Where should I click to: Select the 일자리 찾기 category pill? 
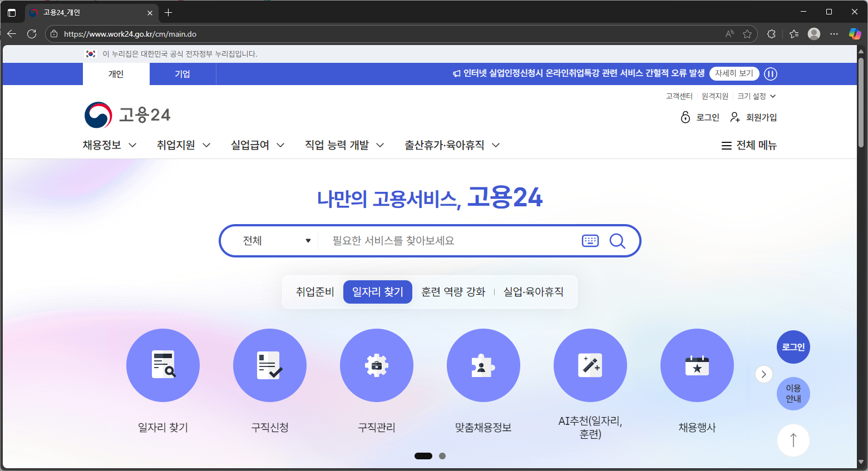click(x=378, y=291)
